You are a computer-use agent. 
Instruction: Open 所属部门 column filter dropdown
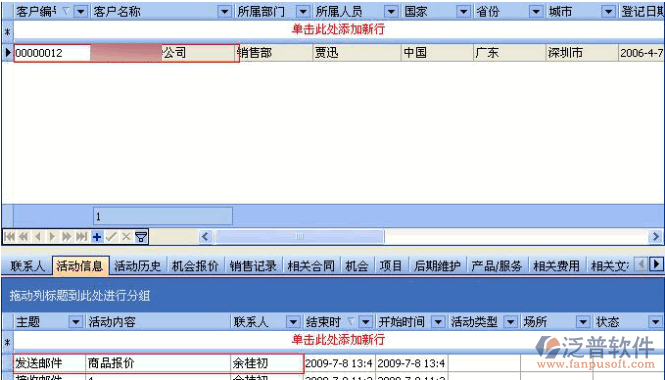(303, 11)
